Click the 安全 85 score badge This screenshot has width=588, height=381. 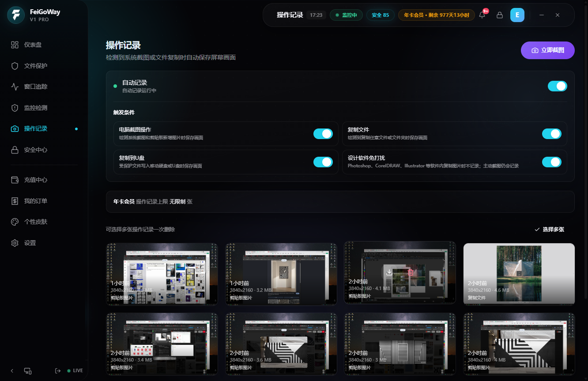point(381,15)
